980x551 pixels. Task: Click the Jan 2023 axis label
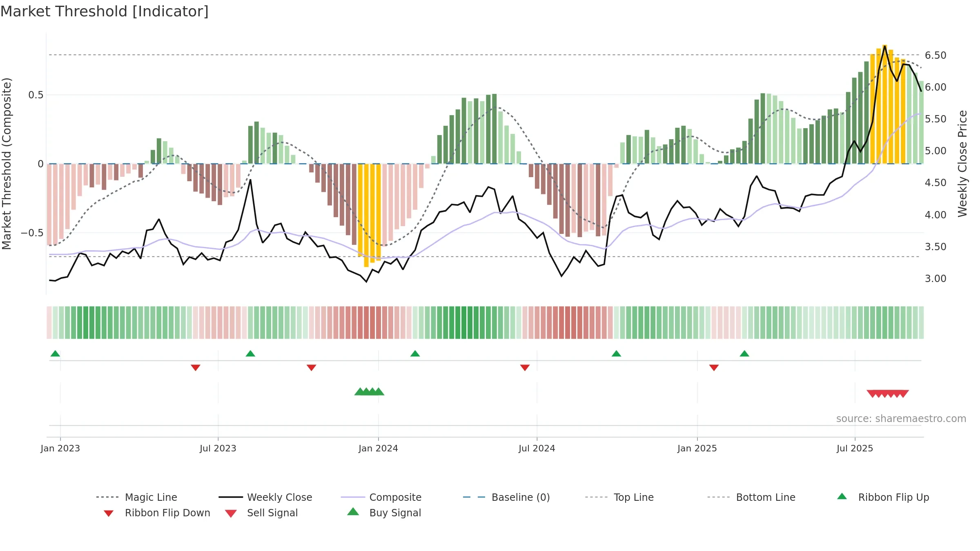tap(60, 448)
